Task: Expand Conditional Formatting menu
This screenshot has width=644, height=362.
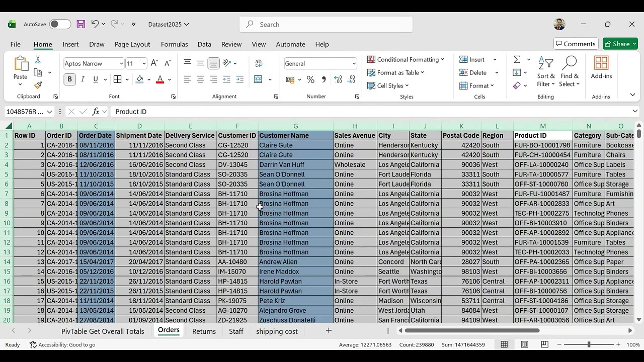Action: [x=406, y=59]
